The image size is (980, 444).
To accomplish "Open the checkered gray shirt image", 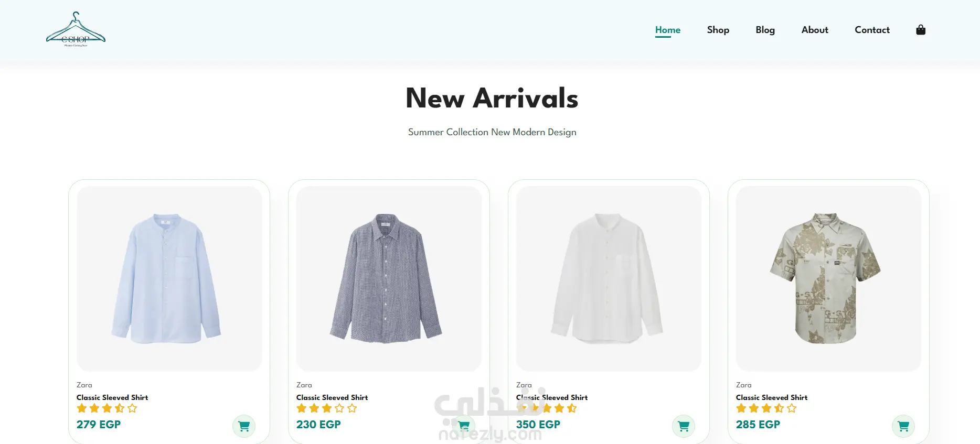I will 389,279.
